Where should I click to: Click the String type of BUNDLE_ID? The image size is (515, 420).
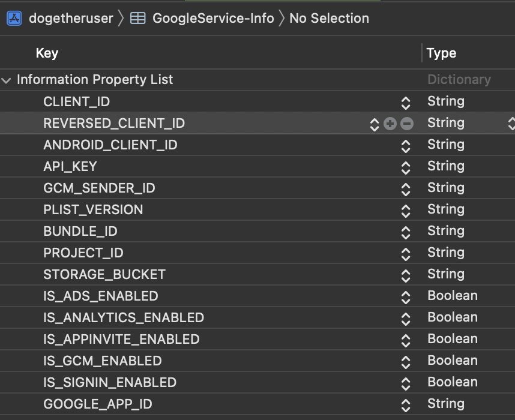coord(446,231)
